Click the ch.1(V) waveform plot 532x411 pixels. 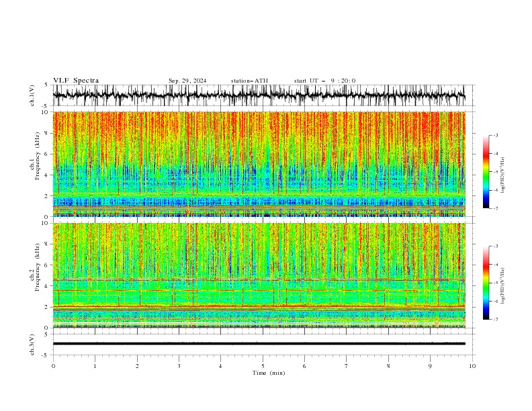259,95
